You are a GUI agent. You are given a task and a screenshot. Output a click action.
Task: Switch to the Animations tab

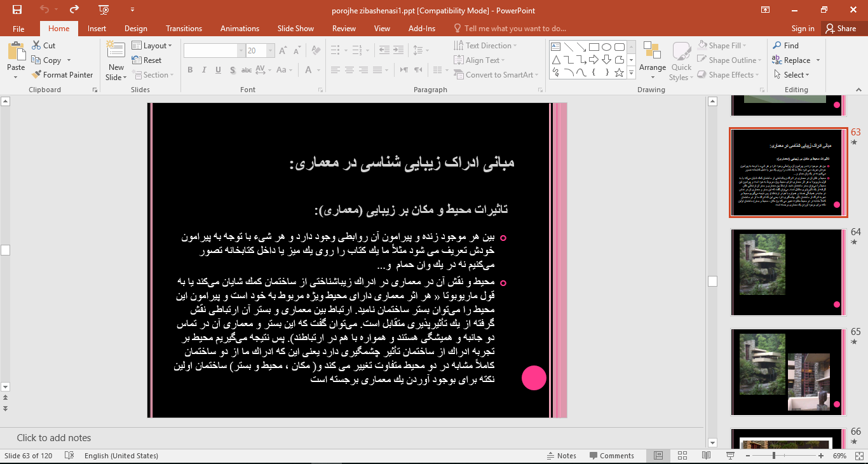(x=240, y=29)
